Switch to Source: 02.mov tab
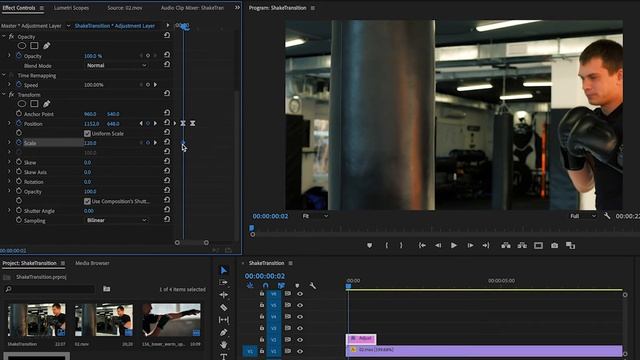640x360 pixels. pos(125,8)
